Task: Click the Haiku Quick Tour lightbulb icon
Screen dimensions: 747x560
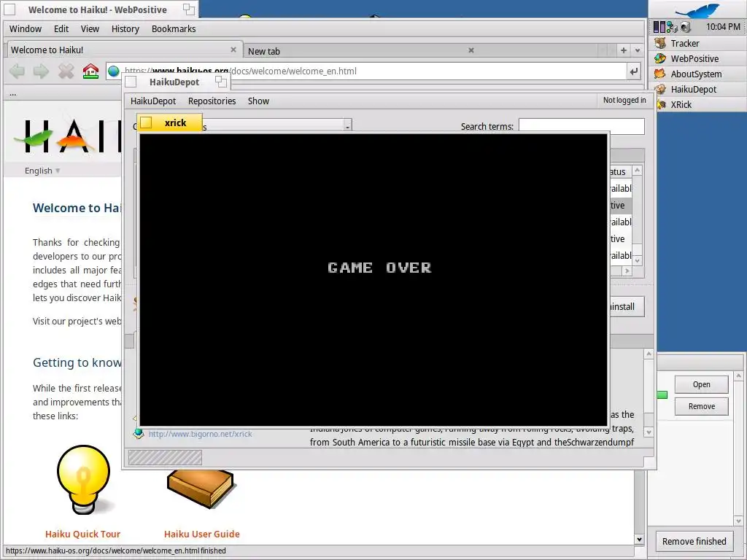Action: tap(84, 480)
